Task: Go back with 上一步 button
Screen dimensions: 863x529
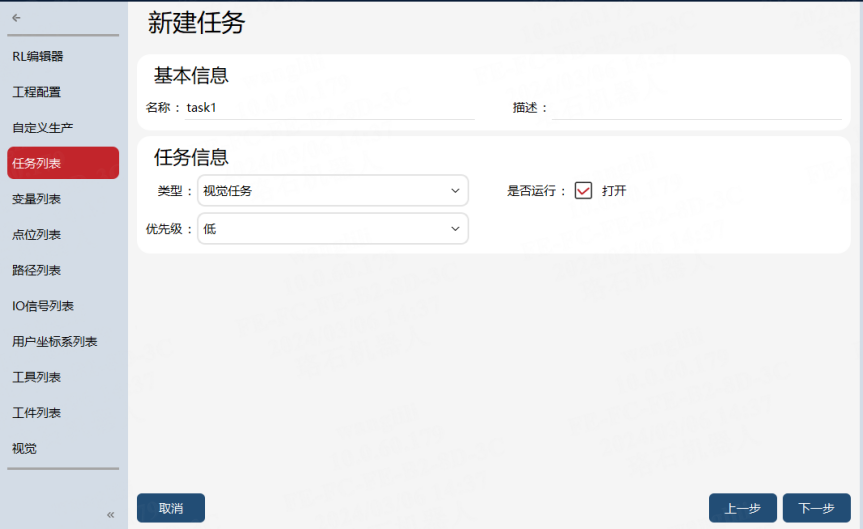Action: coord(742,508)
